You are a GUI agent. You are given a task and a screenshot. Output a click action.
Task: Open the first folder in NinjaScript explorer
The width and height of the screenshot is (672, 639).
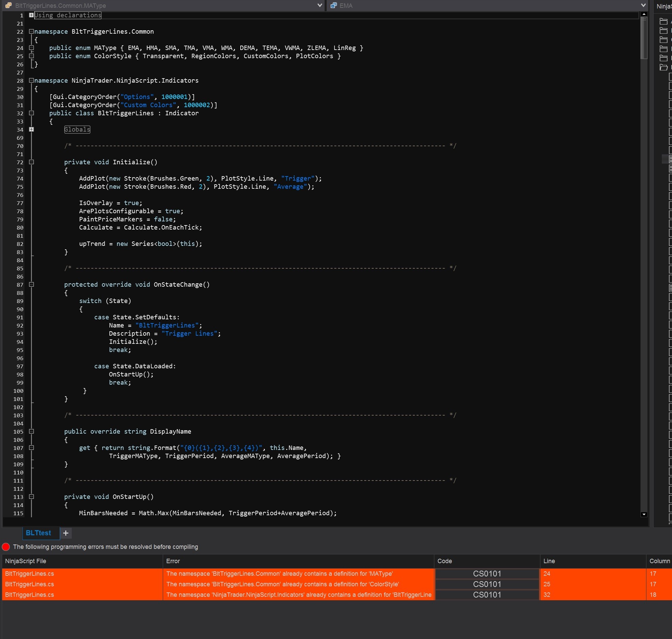pos(663,21)
